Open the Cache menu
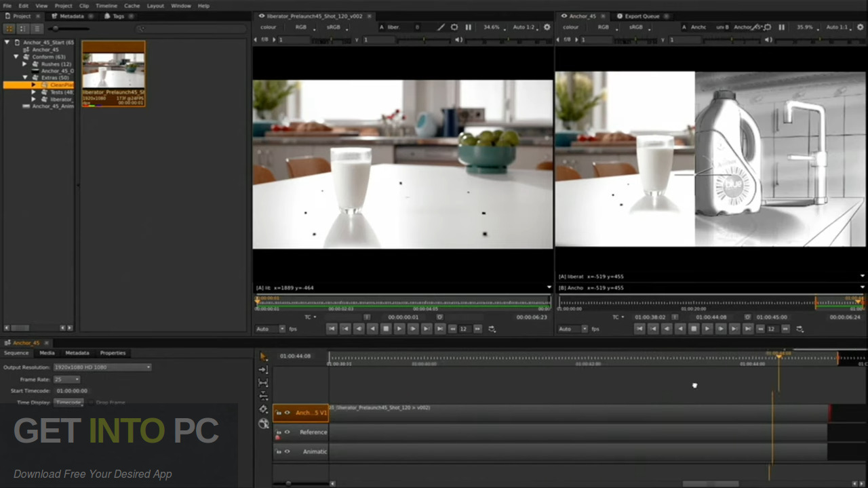The image size is (868, 488). (132, 5)
